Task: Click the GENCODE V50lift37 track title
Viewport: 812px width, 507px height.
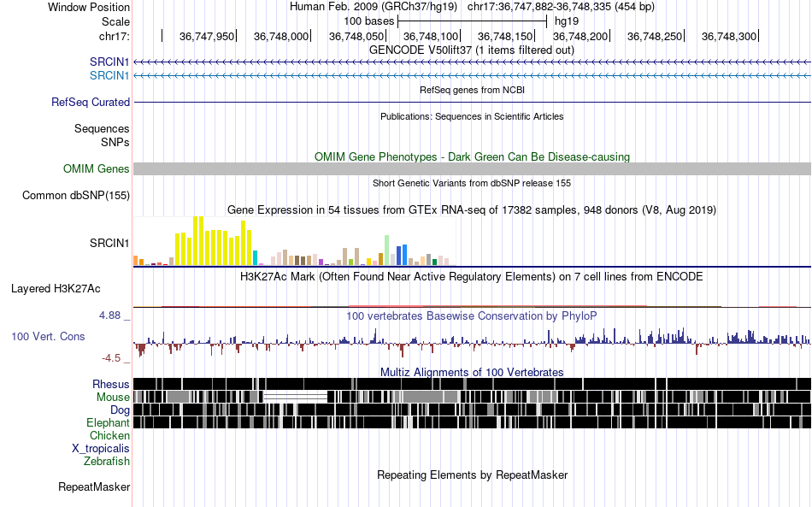Action: (x=472, y=50)
